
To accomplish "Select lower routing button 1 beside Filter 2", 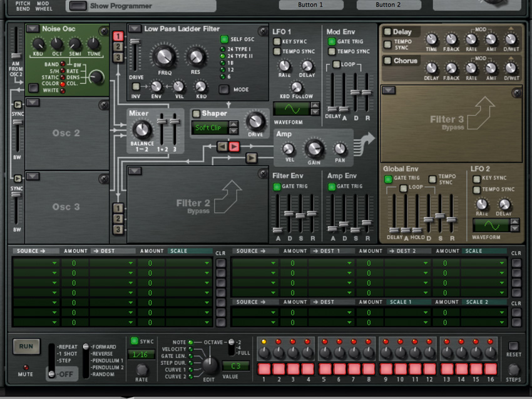I will point(118,208).
